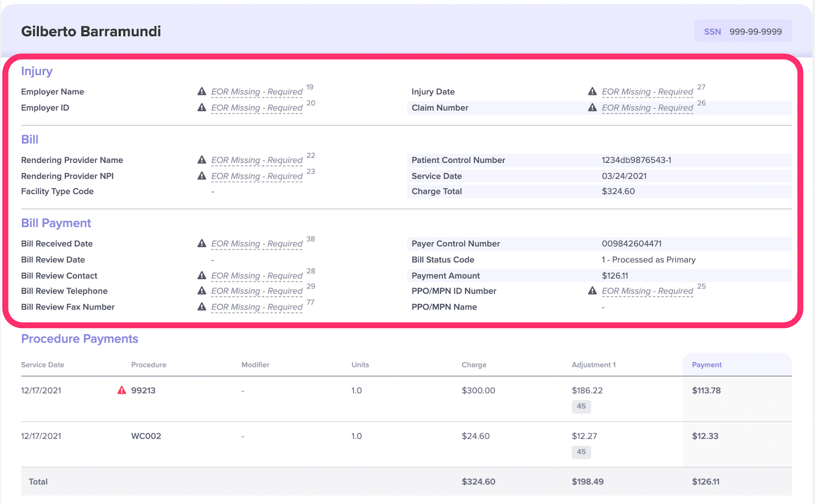Image resolution: width=815 pixels, height=504 pixels.
Task: Click PPO/MPN ID Number warning icon
Action: pyautogui.click(x=592, y=291)
